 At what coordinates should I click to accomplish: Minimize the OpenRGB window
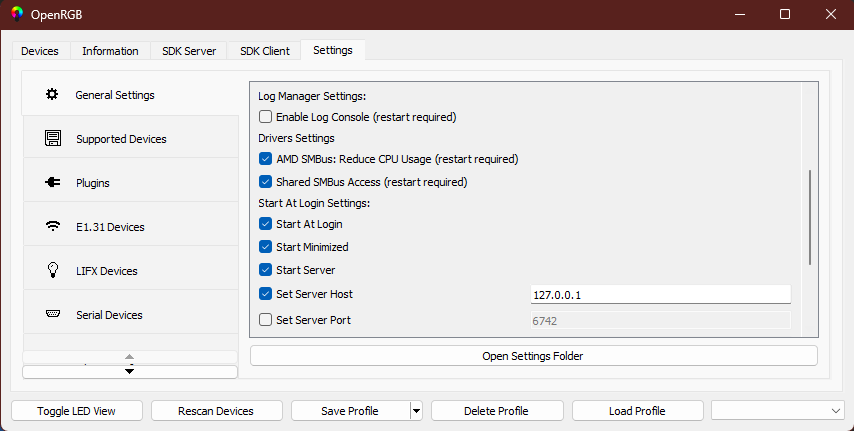(x=739, y=14)
